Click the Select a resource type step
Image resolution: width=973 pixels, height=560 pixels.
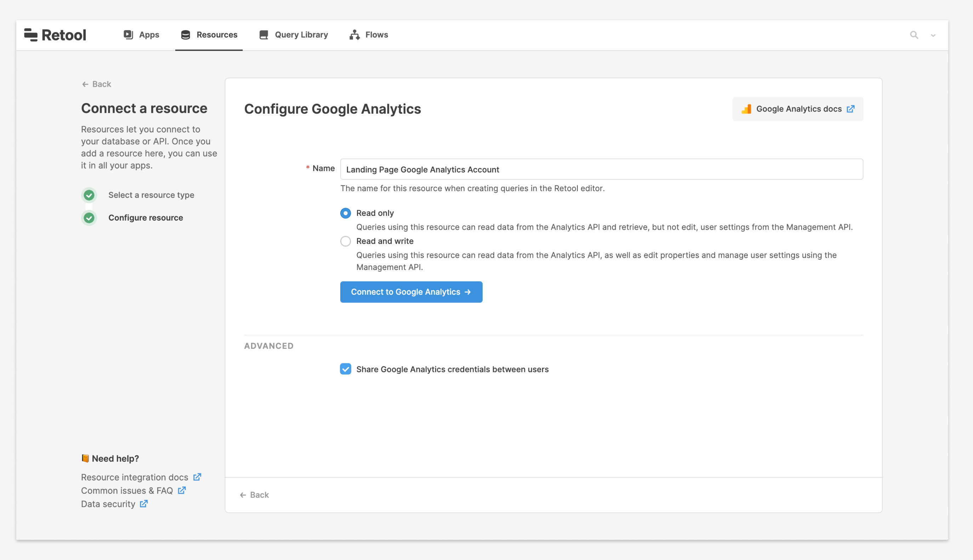tap(151, 195)
